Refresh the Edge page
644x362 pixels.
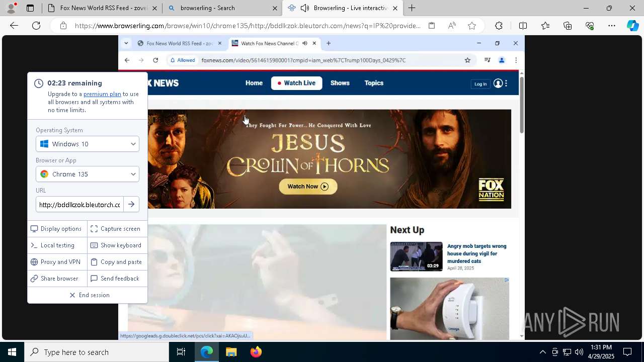click(36, 26)
